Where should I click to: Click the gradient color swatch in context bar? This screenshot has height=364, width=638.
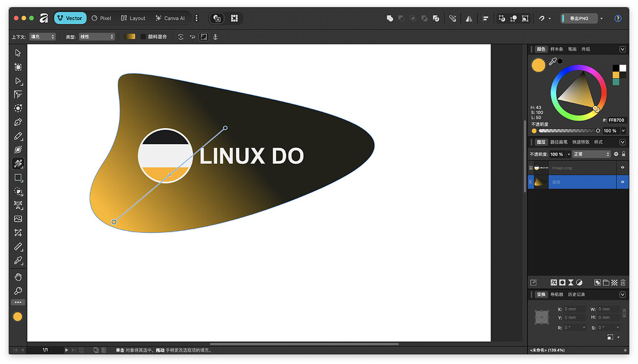[x=130, y=37]
